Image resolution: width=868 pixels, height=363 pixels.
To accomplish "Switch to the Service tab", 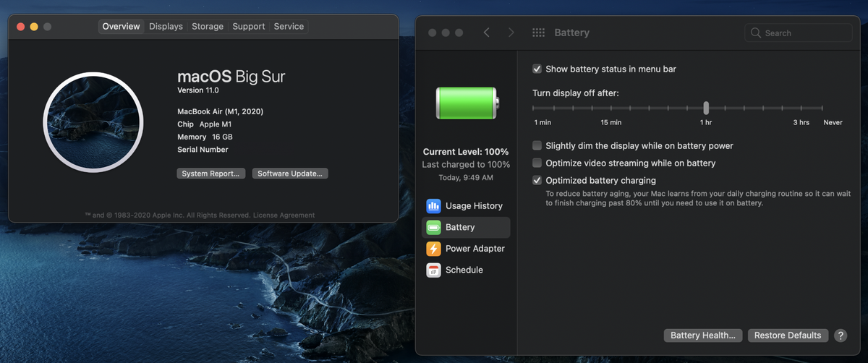I will [289, 26].
